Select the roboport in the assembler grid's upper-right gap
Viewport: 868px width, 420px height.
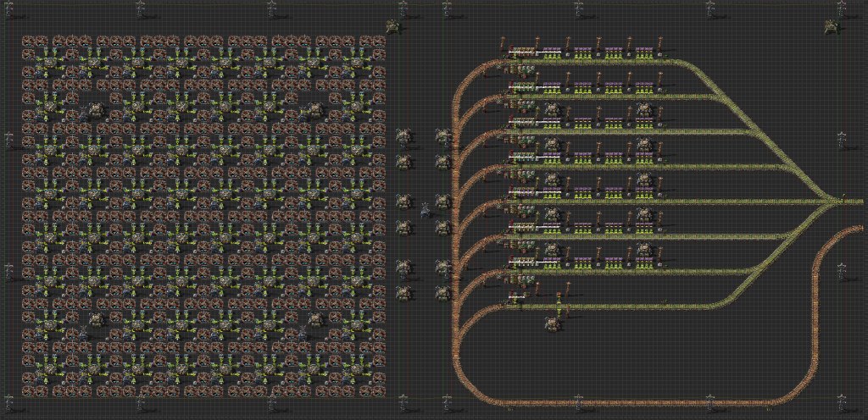tap(314, 110)
